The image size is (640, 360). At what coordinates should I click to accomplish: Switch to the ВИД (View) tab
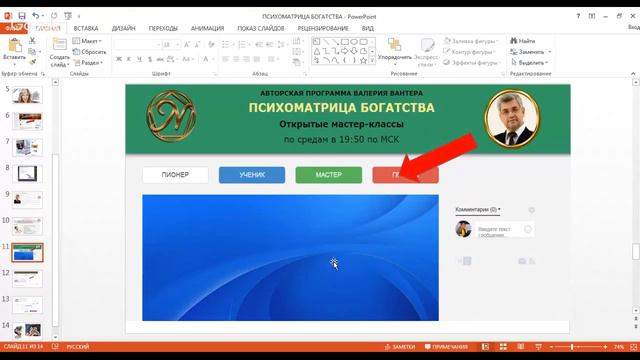pyautogui.click(x=367, y=28)
